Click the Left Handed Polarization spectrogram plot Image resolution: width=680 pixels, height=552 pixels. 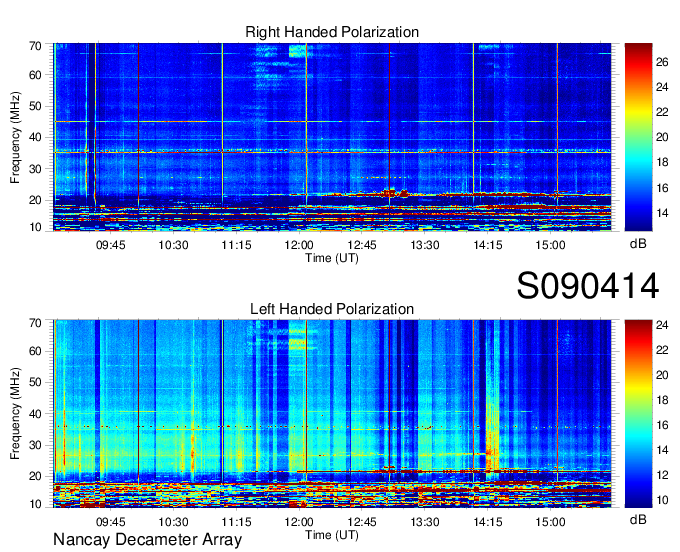332,414
